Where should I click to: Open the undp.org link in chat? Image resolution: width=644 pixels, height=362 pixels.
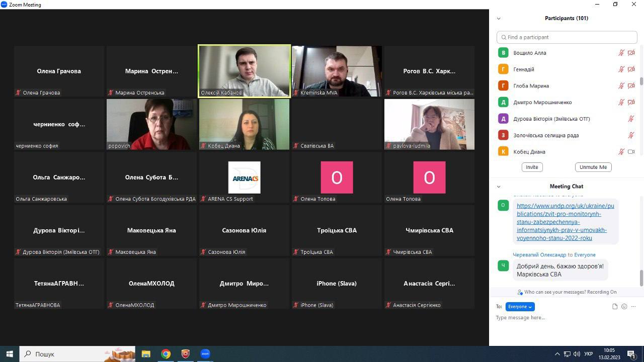[x=566, y=222]
